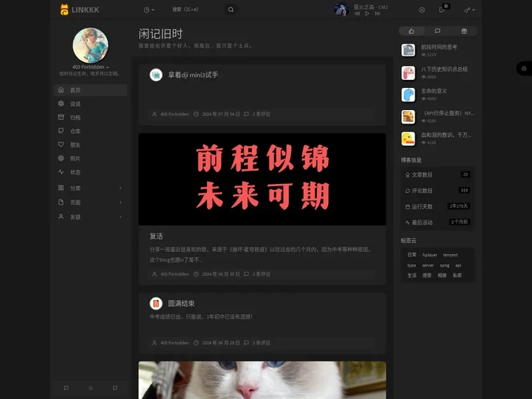Skip to the next song in header player

point(378,13)
